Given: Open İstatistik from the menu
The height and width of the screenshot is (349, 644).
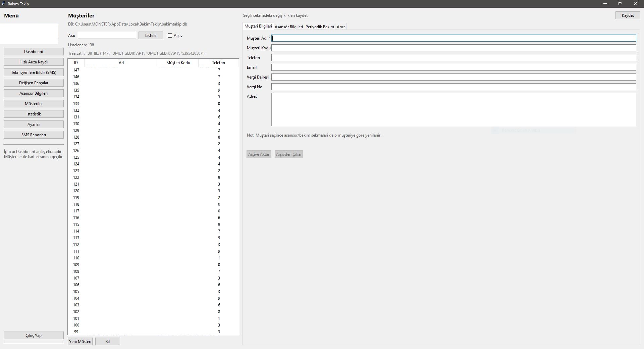Looking at the screenshot, I should coord(34,114).
